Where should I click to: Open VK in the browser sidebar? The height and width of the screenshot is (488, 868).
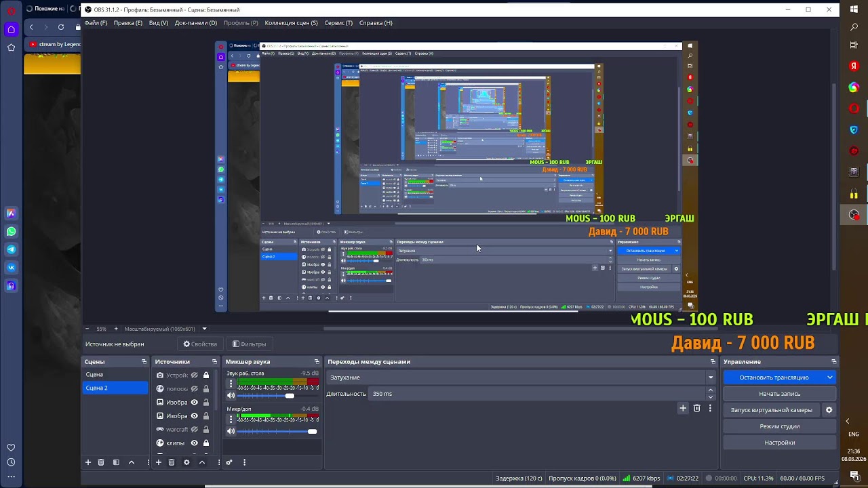[12, 268]
